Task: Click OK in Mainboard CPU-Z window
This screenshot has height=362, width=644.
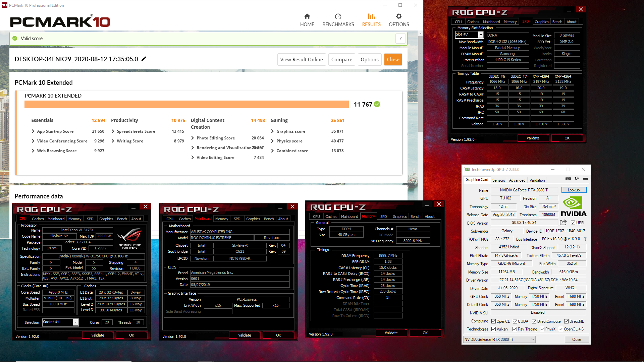Action: pyautogui.click(x=278, y=335)
